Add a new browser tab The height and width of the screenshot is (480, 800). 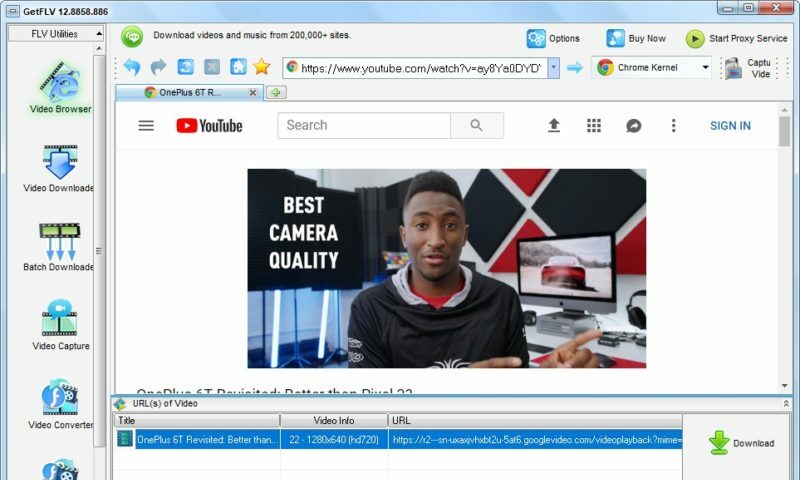pos(276,92)
